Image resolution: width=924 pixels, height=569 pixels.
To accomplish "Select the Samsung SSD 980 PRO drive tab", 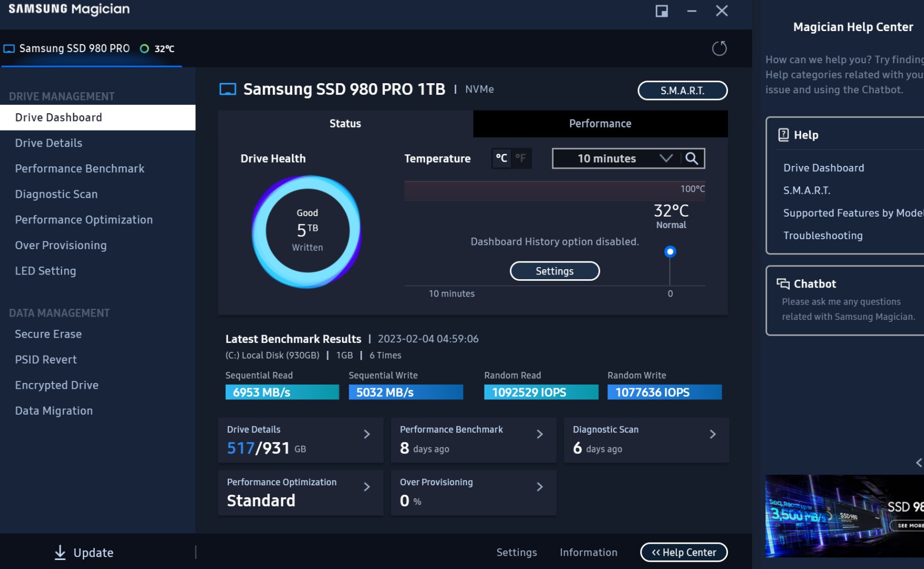I will click(x=91, y=48).
